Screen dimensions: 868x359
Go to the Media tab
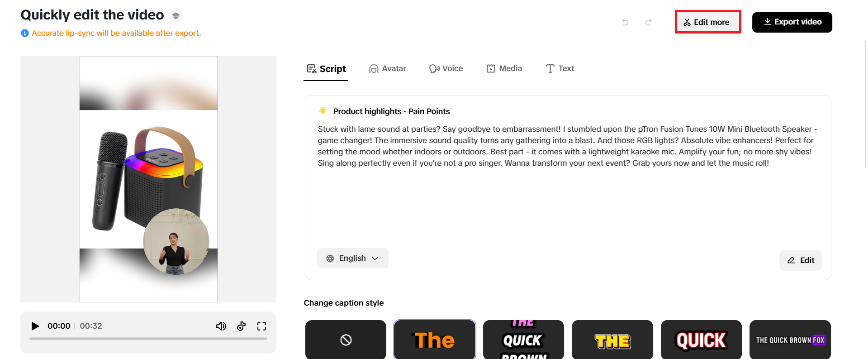(x=504, y=69)
